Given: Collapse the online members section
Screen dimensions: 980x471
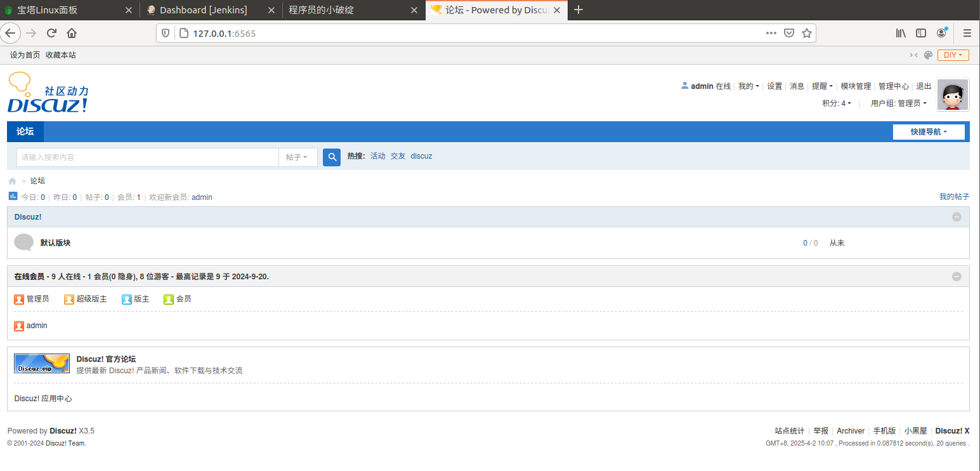Looking at the screenshot, I should (957, 277).
